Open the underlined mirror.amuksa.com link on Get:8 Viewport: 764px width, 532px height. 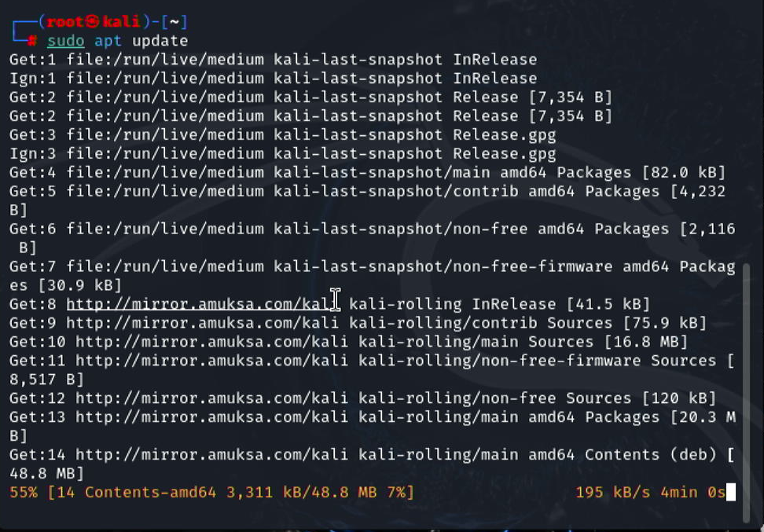pos(202,304)
